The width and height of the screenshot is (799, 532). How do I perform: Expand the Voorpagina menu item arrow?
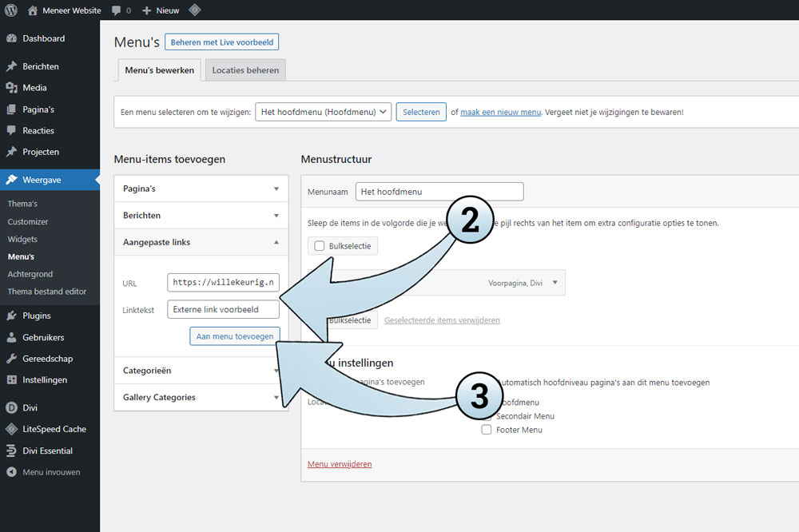coord(555,283)
